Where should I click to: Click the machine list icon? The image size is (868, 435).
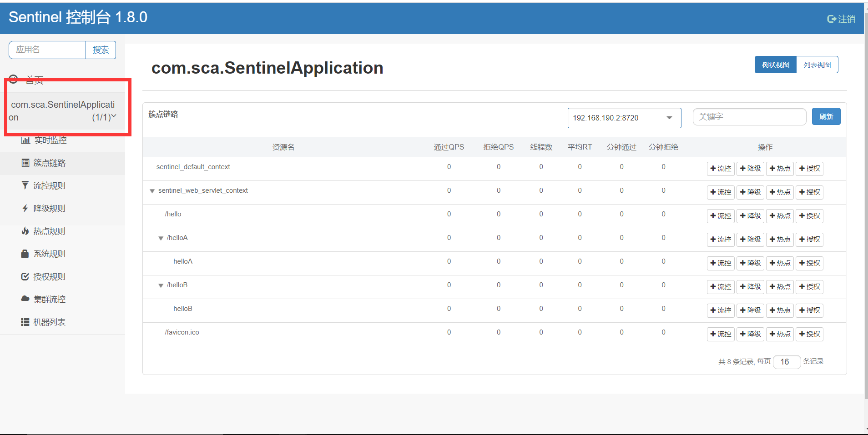point(25,322)
